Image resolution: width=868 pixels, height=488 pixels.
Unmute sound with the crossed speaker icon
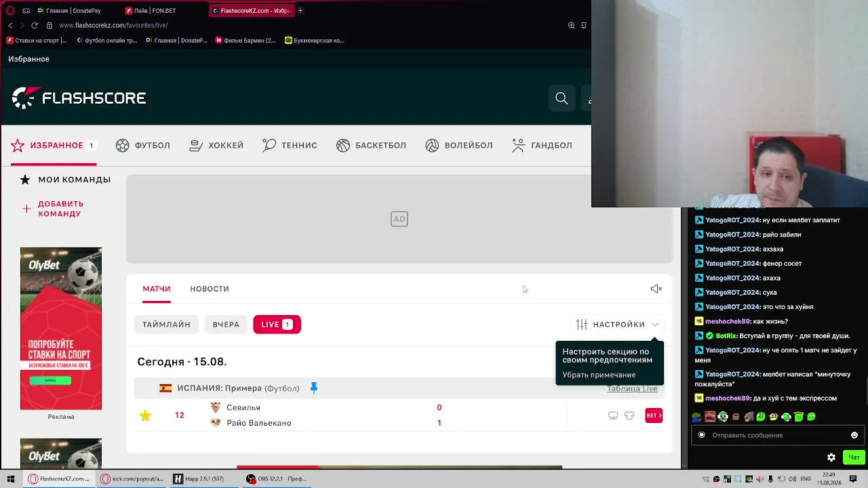[656, 289]
